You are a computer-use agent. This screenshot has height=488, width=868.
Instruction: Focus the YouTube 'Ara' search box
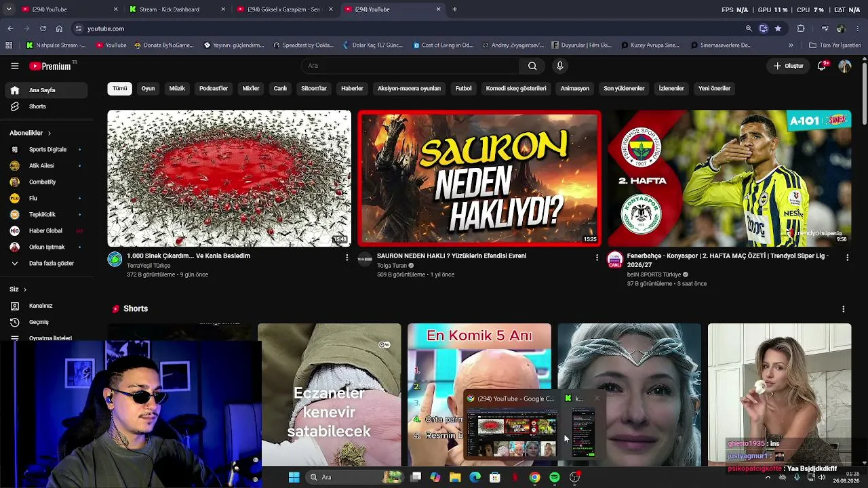coord(410,66)
